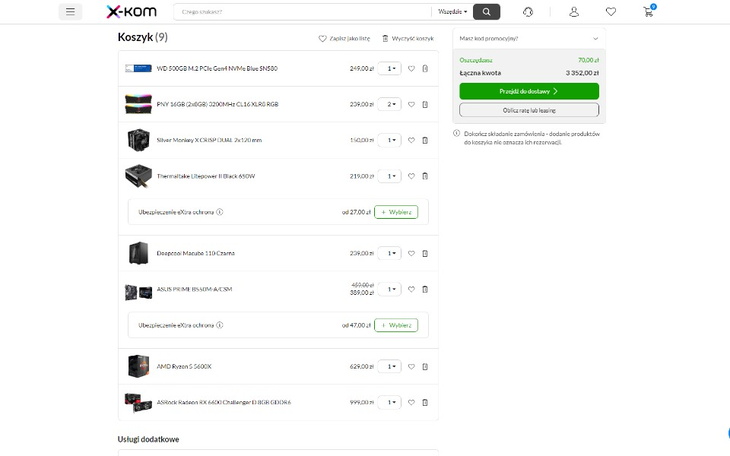The width and height of the screenshot is (730, 456).
Task: Add PNY 16GB RAM to wishlist
Action: click(411, 104)
